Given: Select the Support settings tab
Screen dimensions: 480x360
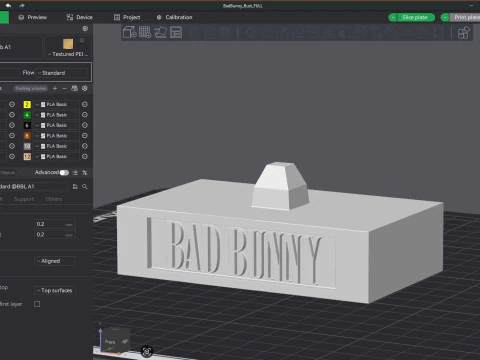Looking at the screenshot, I should pyautogui.click(x=24, y=199).
